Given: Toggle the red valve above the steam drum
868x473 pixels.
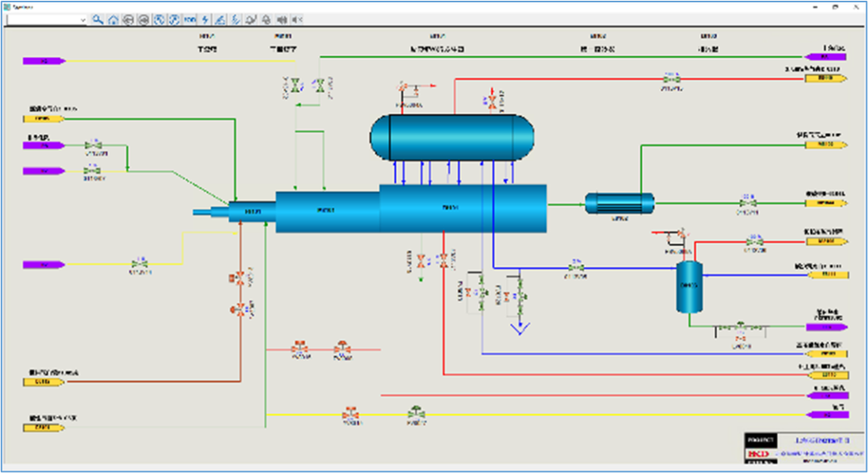Looking at the screenshot, I should tap(492, 101).
